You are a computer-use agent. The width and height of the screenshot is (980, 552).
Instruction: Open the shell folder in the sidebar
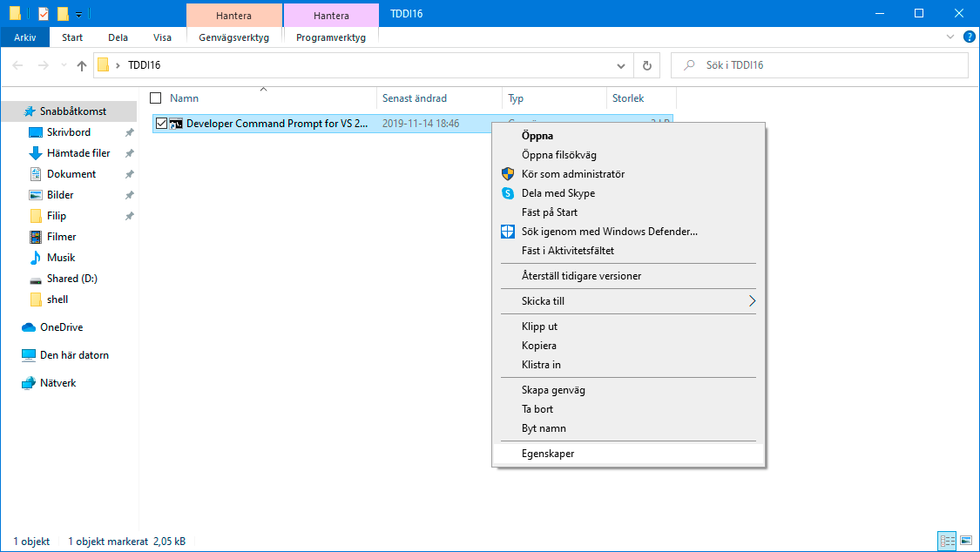[57, 300]
